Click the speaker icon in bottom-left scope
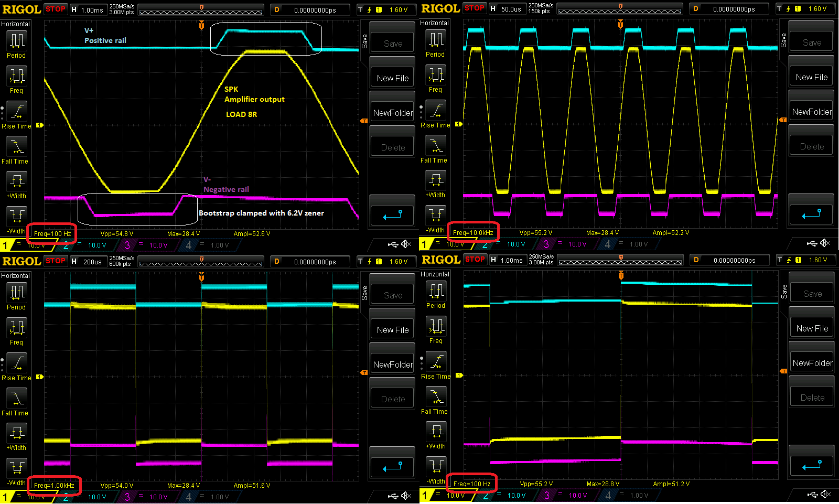Image resolution: width=839 pixels, height=504 pixels. [406, 496]
